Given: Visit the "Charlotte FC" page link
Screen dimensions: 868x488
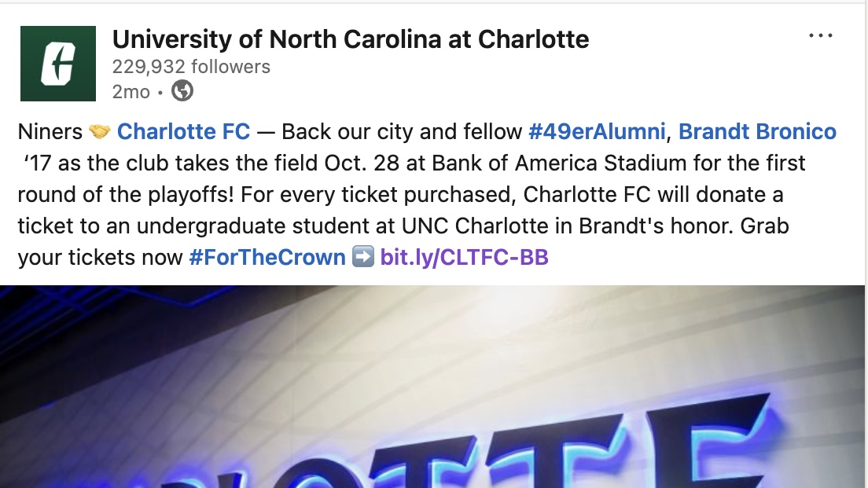Looking at the screenshot, I should (183, 131).
